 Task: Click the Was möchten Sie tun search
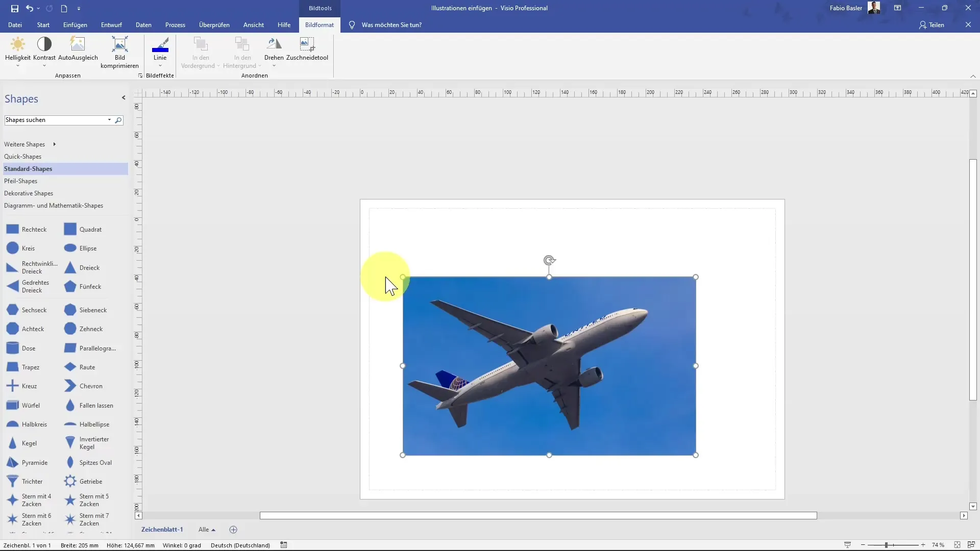coord(391,25)
